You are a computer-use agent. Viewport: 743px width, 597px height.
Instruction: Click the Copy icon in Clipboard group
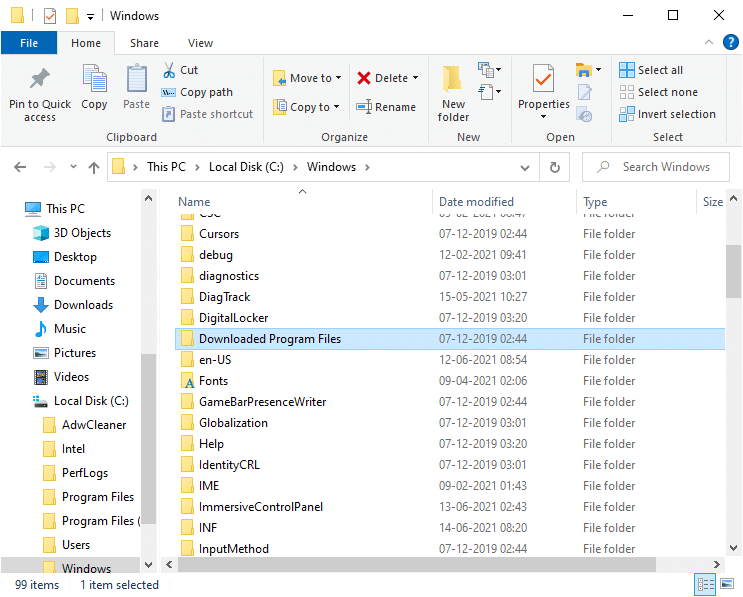click(x=94, y=80)
